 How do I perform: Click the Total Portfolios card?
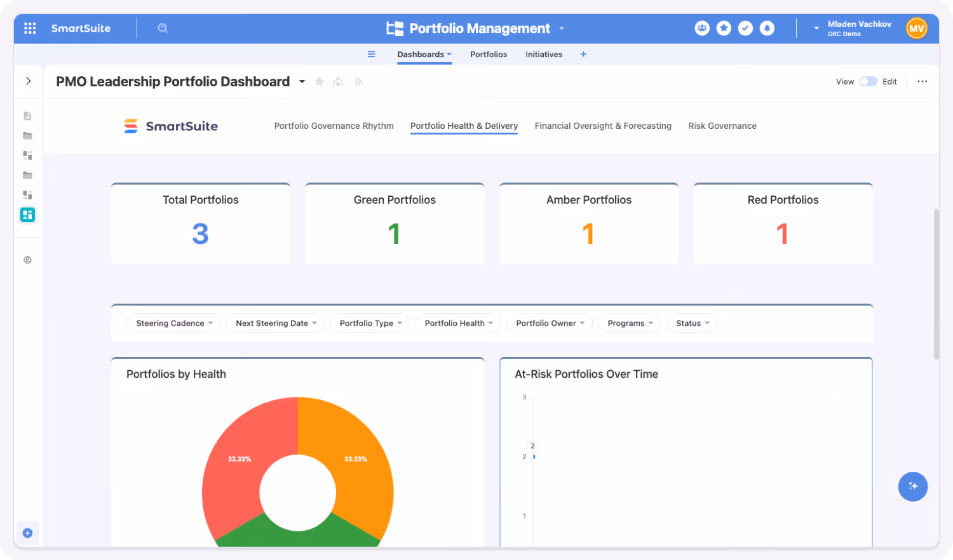(x=201, y=223)
